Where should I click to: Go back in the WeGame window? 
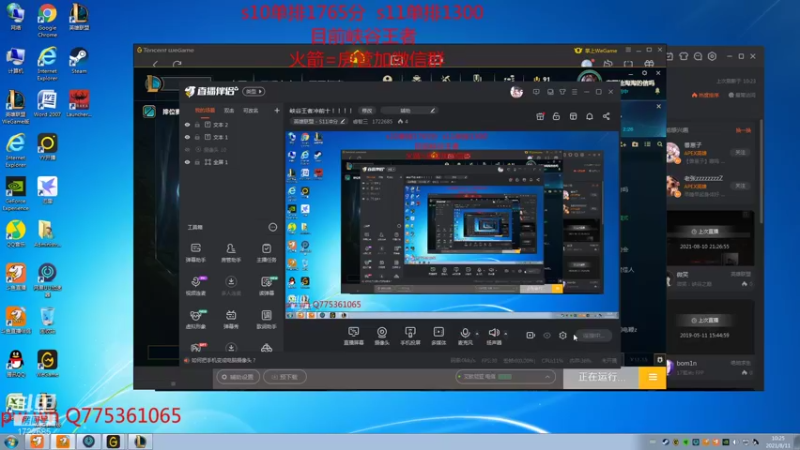pyautogui.click(x=155, y=64)
